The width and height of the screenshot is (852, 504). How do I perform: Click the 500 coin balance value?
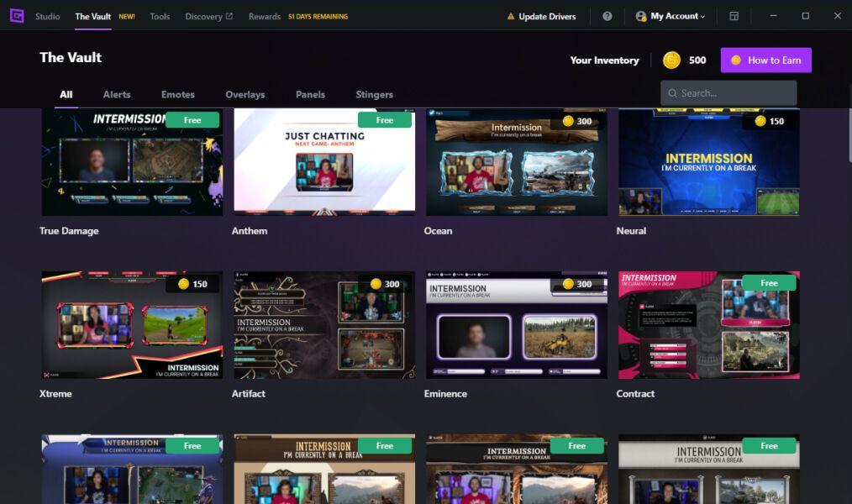pyautogui.click(x=697, y=60)
